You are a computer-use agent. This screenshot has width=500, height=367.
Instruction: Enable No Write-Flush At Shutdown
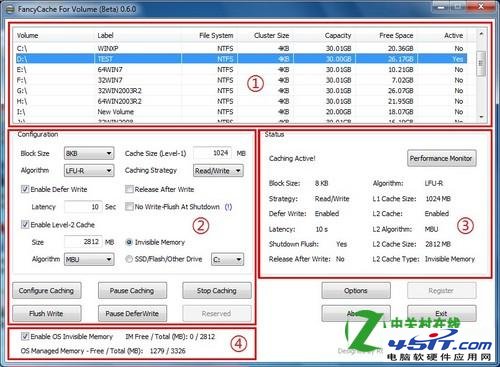tap(129, 207)
